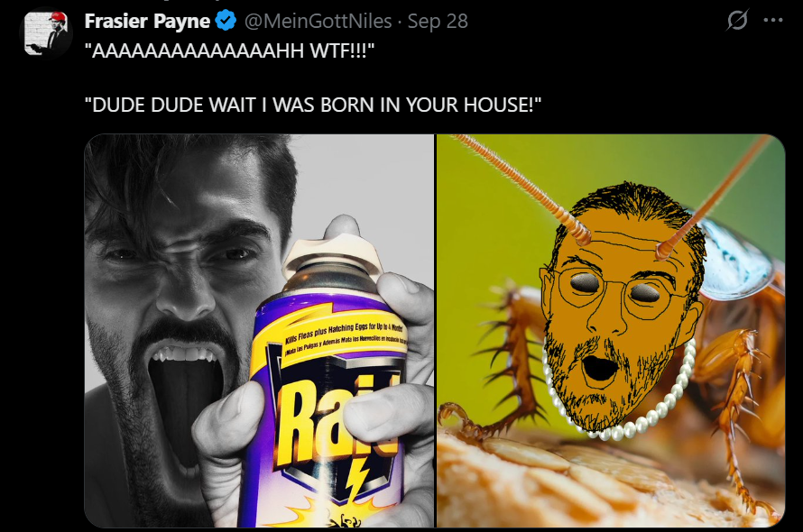Screen dimensions: 803x532
Task: Open the cockroach with drawn face image
Action: click(x=611, y=331)
